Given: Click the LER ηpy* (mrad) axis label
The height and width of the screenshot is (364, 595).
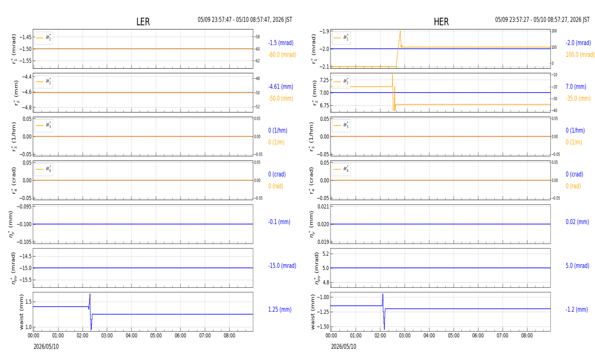Looking at the screenshot, I should (x=13, y=268).
